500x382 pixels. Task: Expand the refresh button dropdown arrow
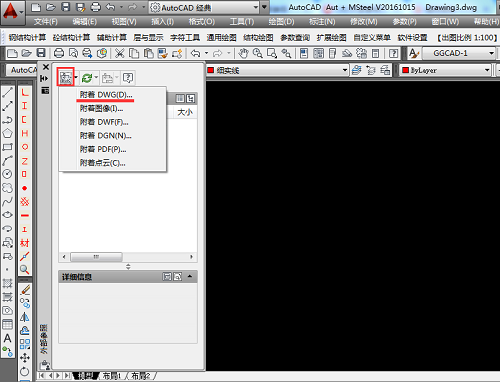click(x=96, y=78)
